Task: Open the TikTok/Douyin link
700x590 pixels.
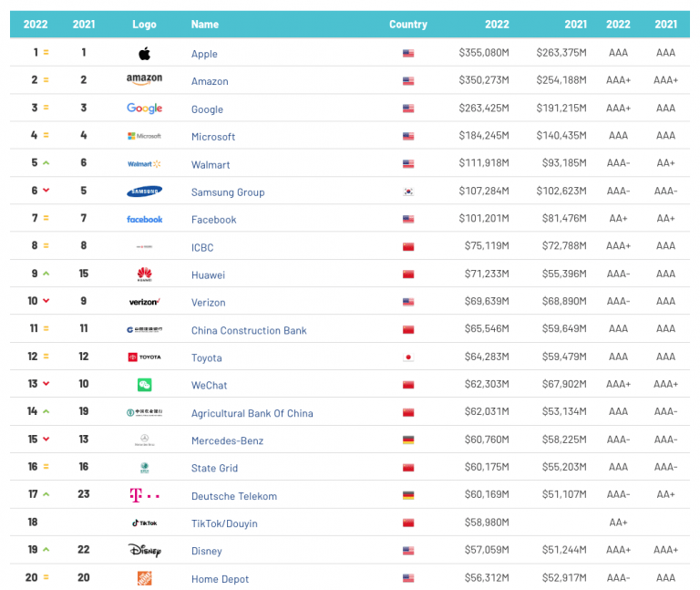Action: point(224,523)
